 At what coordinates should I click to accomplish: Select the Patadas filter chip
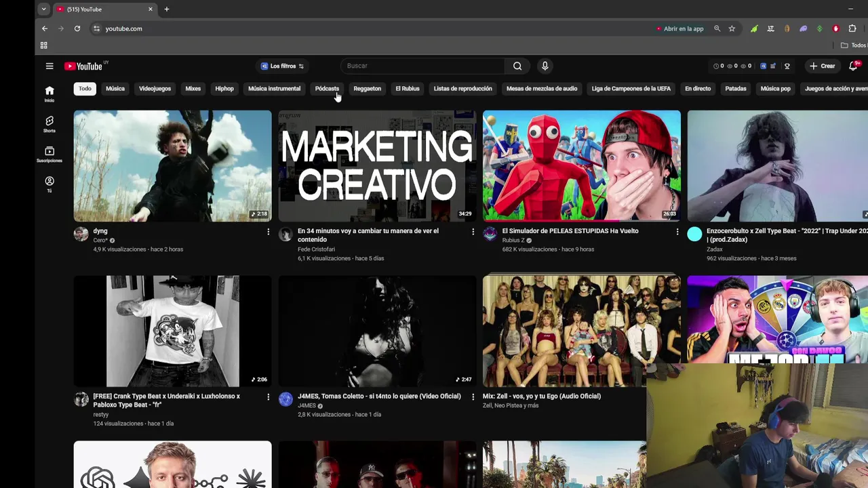(736, 89)
